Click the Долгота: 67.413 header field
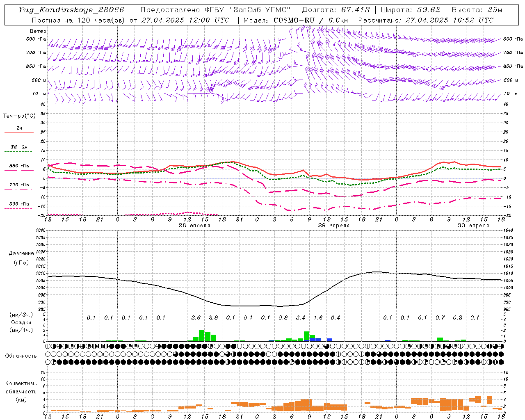Image resolution: width=525 pixels, height=420 pixels. [x=336, y=10]
